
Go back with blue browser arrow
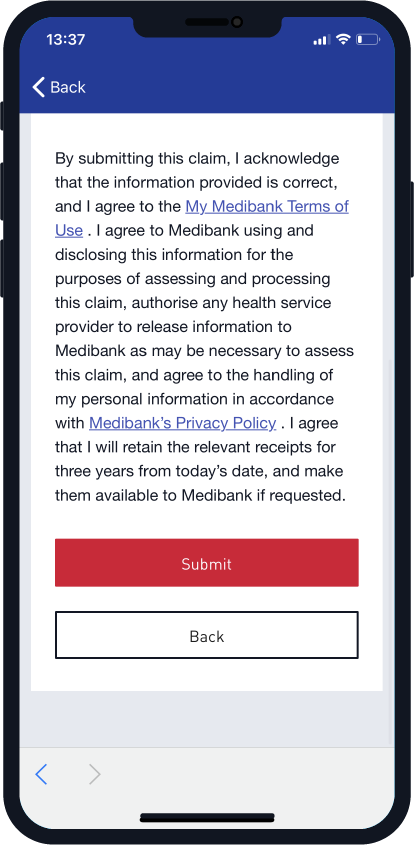click(41, 774)
